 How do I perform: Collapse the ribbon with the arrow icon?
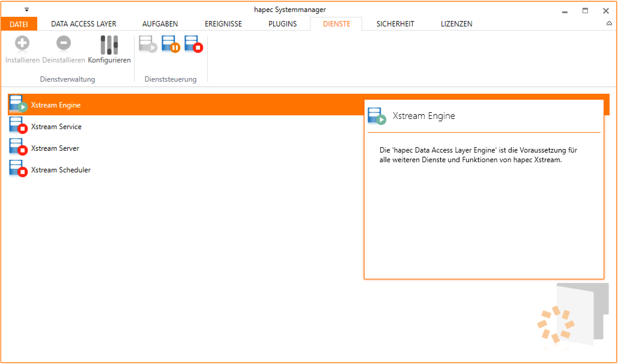609,23
